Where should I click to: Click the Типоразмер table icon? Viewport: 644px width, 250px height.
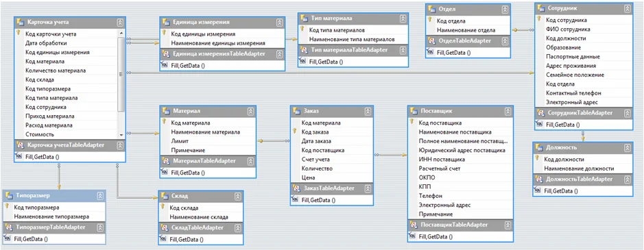[x=8, y=195]
